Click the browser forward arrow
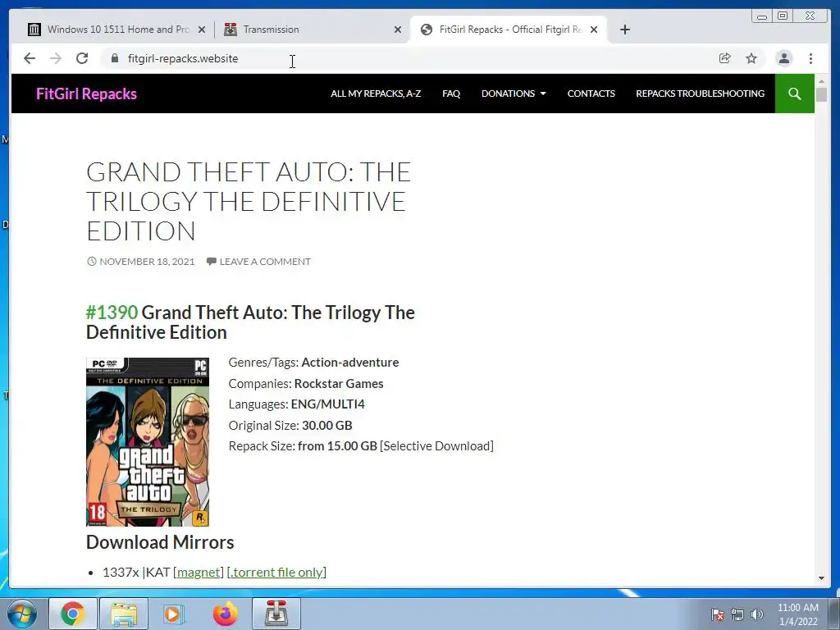840x630 pixels. click(x=56, y=58)
